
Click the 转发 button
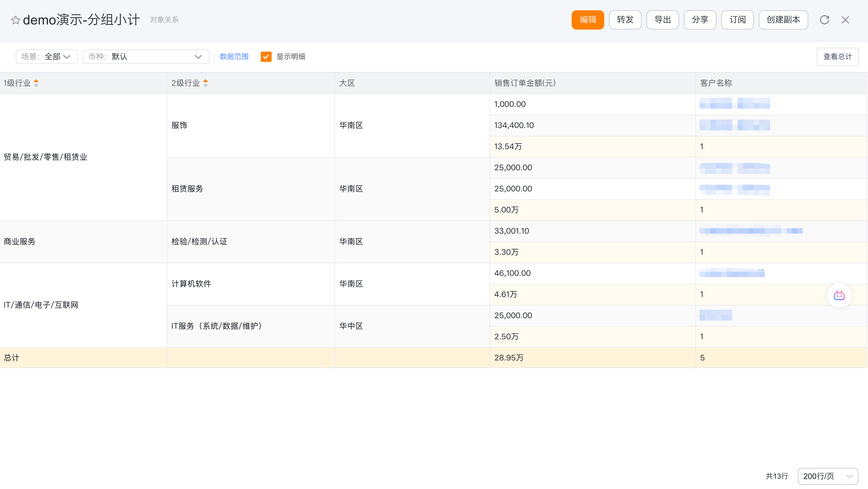[625, 20]
